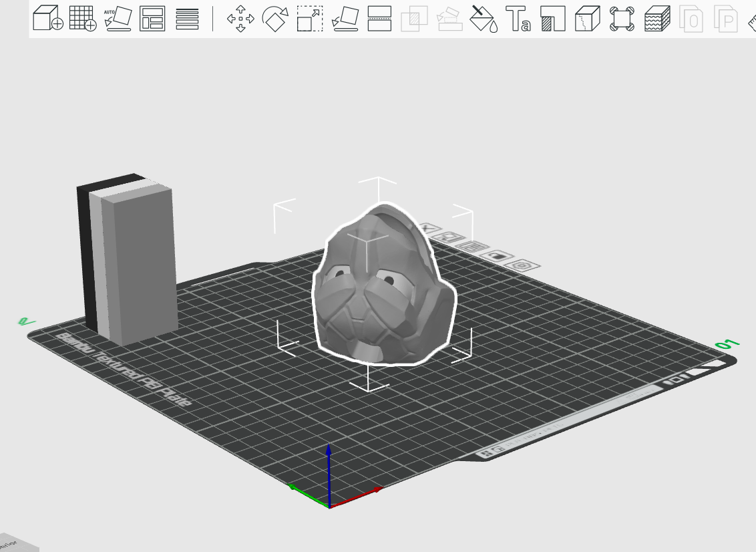
Task: Toggle the plate lock icon
Action: pos(497,256)
